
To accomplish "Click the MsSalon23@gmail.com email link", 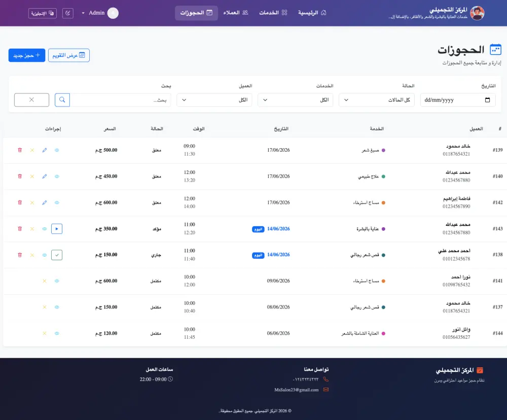I will tap(297, 390).
